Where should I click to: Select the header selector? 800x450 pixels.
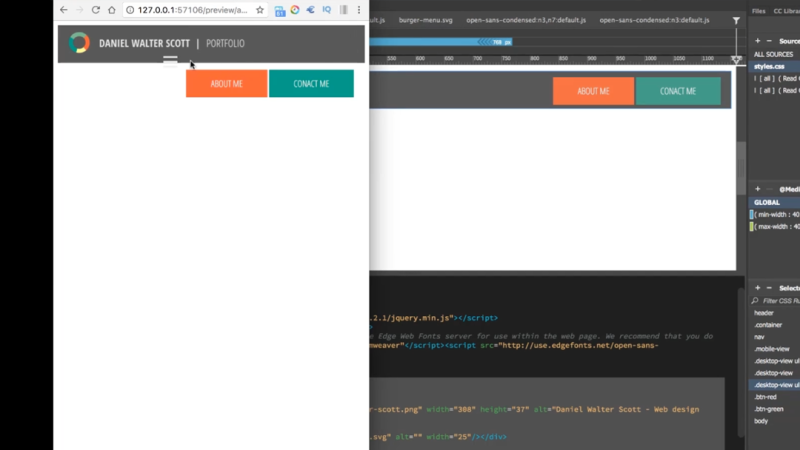[x=764, y=313]
